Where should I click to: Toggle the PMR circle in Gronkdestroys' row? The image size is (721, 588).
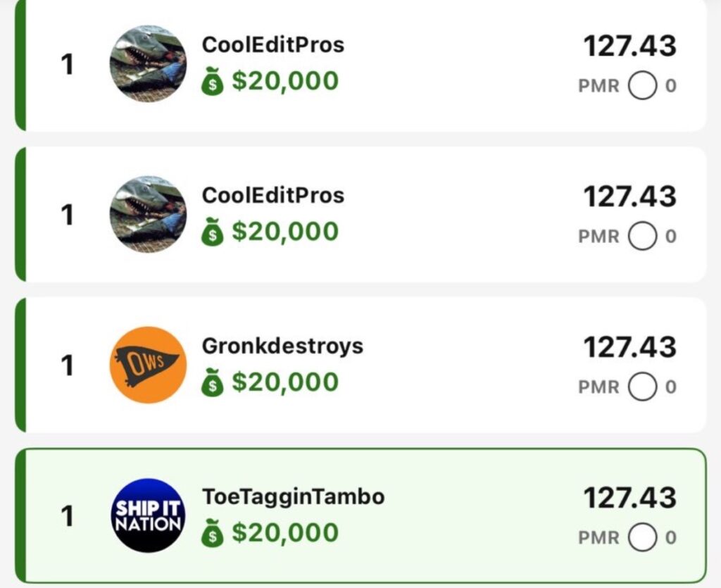click(x=642, y=387)
